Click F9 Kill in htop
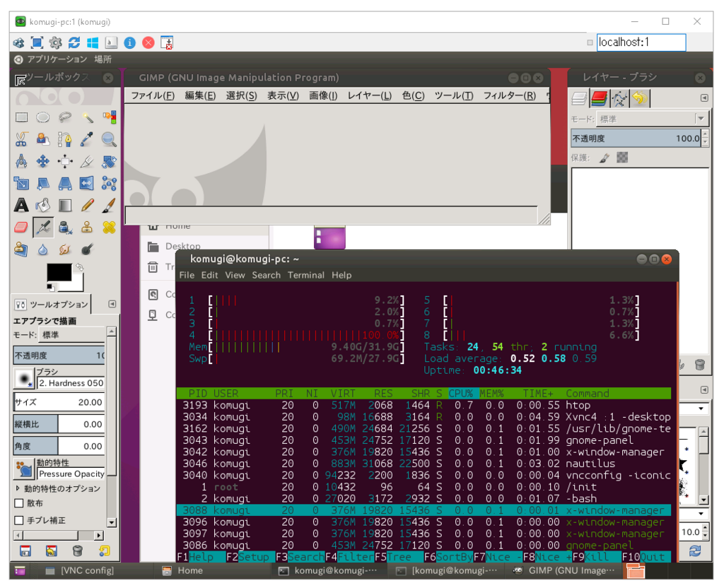Image resolution: width=724 pixels, height=588 pixels. 591,557
